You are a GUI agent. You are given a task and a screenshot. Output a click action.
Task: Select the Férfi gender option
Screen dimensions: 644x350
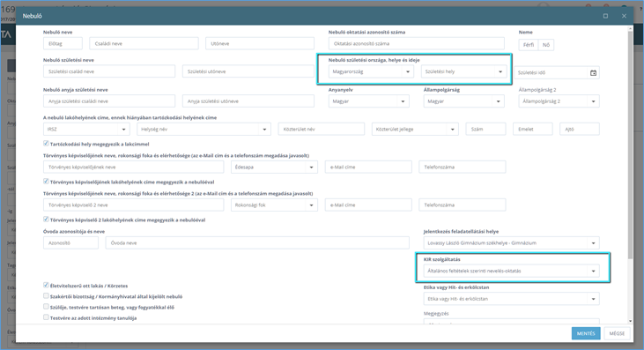[529, 45]
